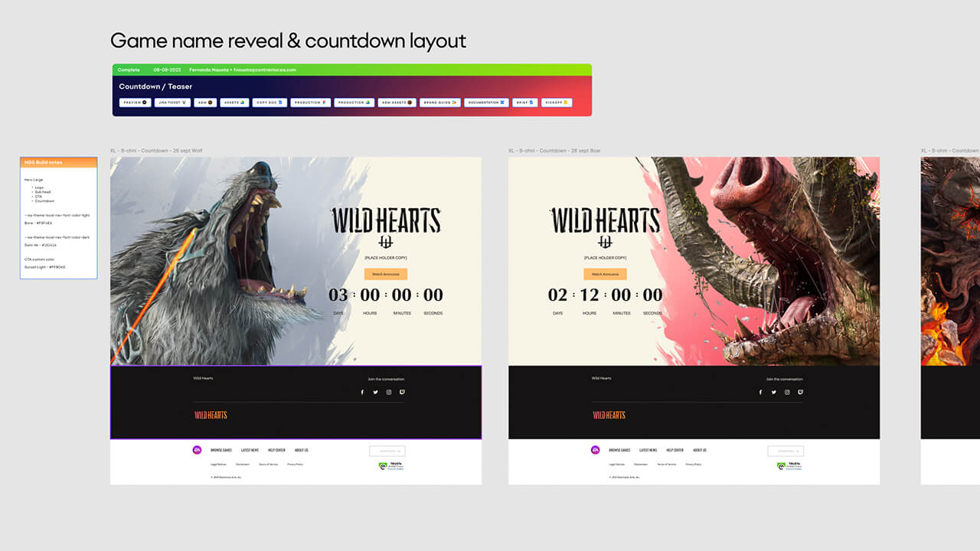Click Latest News in Wolf layout footer

[250, 450]
